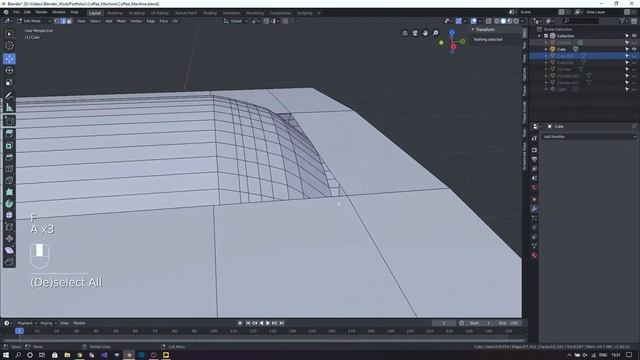Click the pan view hand icon
The height and width of the screenshot is (360, 640).
point(425,33)
